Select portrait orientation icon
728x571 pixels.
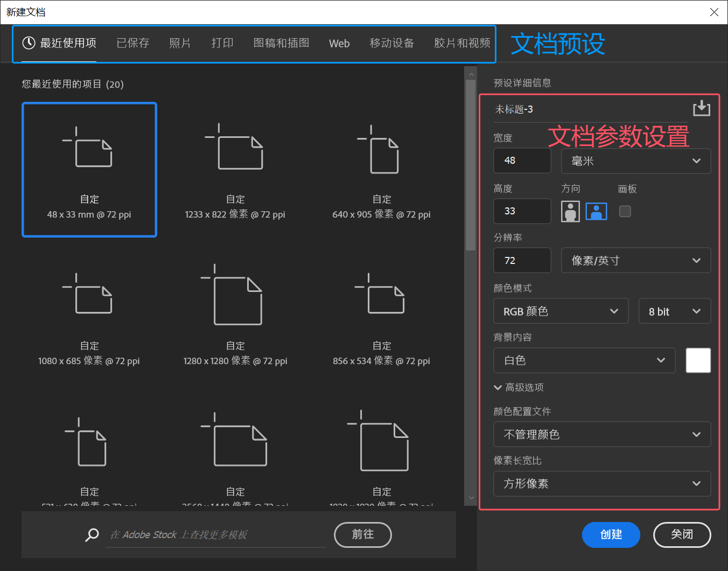(x=570, y=211)
